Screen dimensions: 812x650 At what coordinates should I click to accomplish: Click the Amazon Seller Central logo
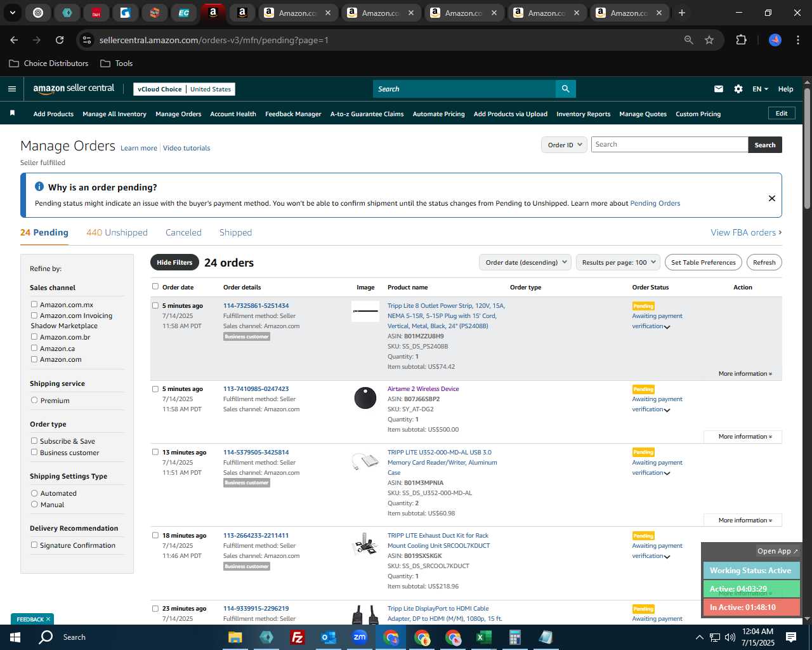[x=74, y=89]
